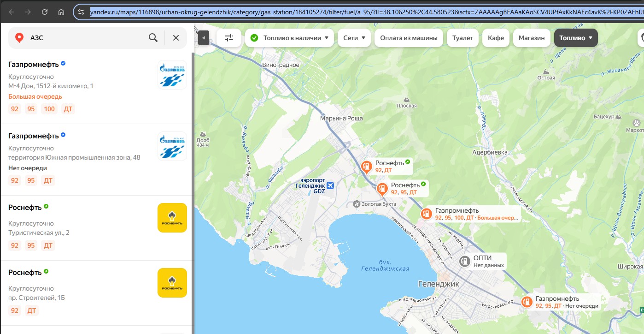
Task: Click the browser forward arrow
Action: 28,12
